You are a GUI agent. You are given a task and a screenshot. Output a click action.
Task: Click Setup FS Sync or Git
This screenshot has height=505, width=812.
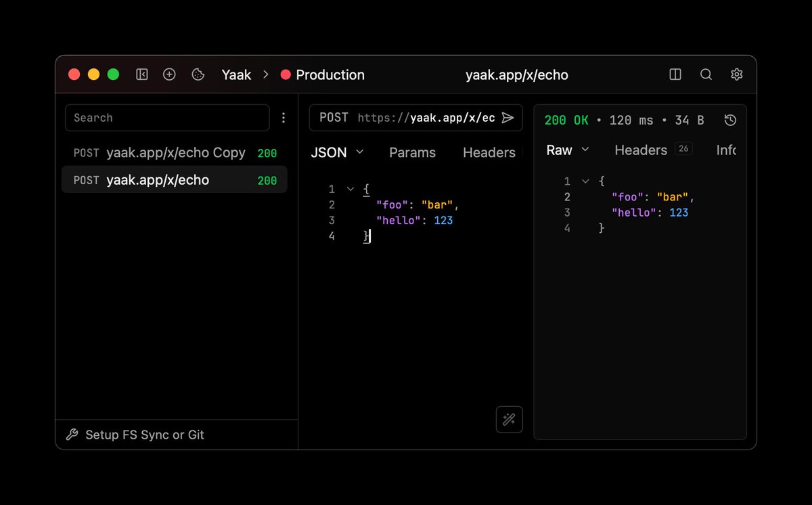coord(135,435)
